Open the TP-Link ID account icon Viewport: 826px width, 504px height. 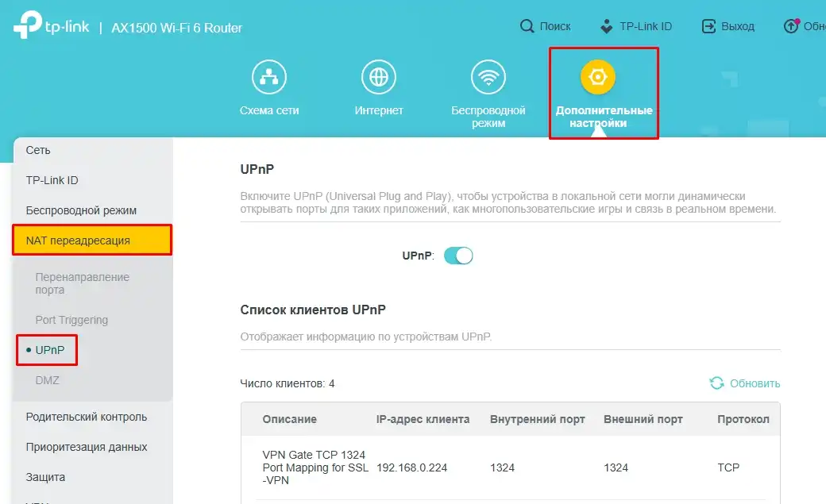(606, 25)
